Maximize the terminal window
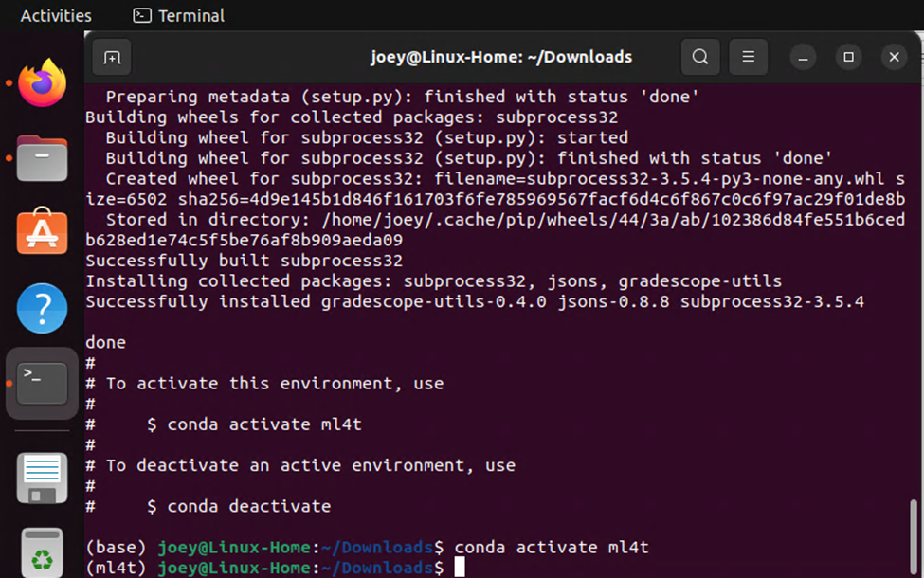924x578 pixels. [848, 57]
